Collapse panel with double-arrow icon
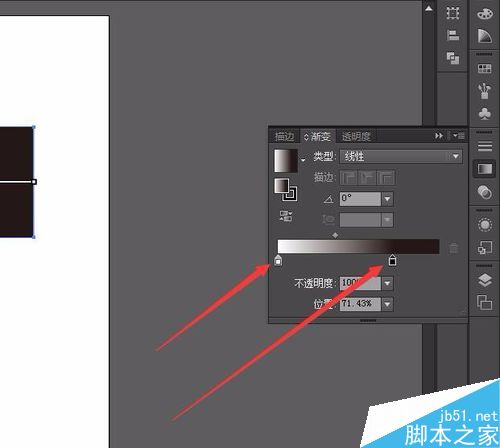 (x=439, y=136)
